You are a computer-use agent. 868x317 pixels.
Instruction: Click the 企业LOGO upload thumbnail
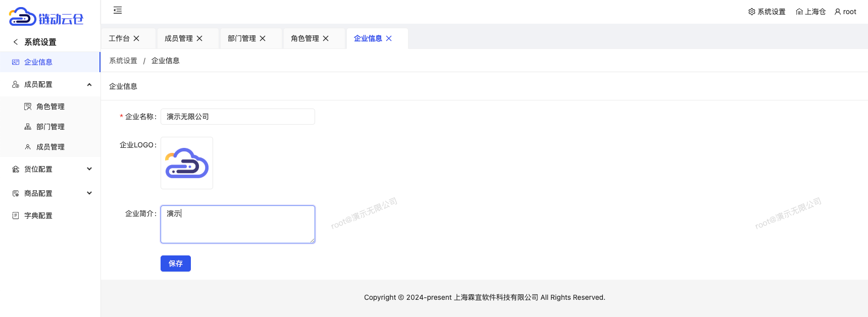click(187, 163)
